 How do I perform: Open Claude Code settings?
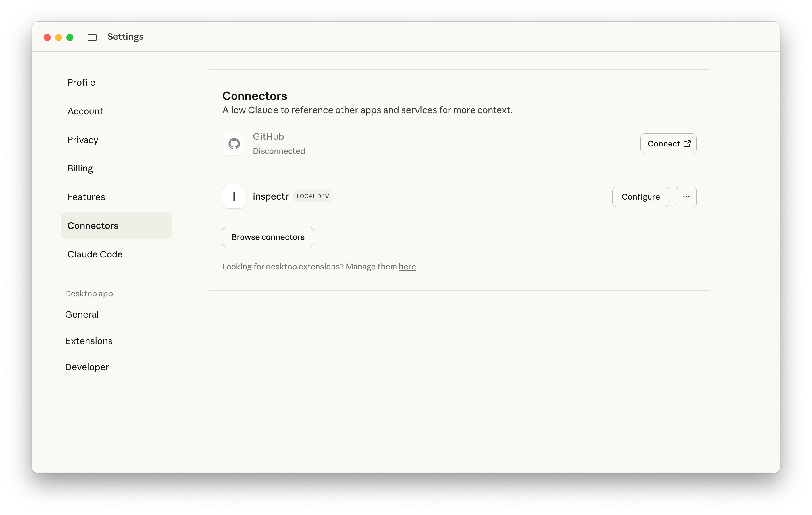coord(95,254)
